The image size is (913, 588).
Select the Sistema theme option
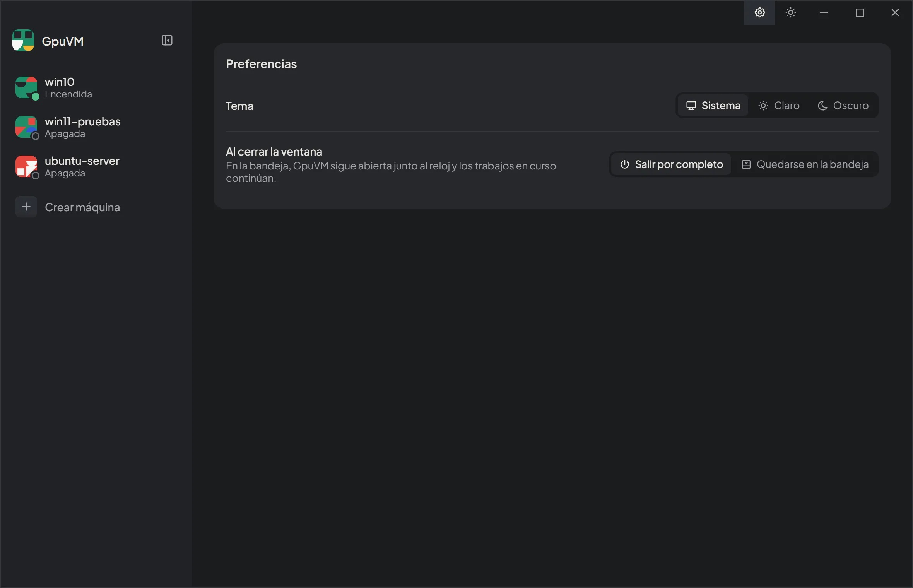click(x=713, y=105)
